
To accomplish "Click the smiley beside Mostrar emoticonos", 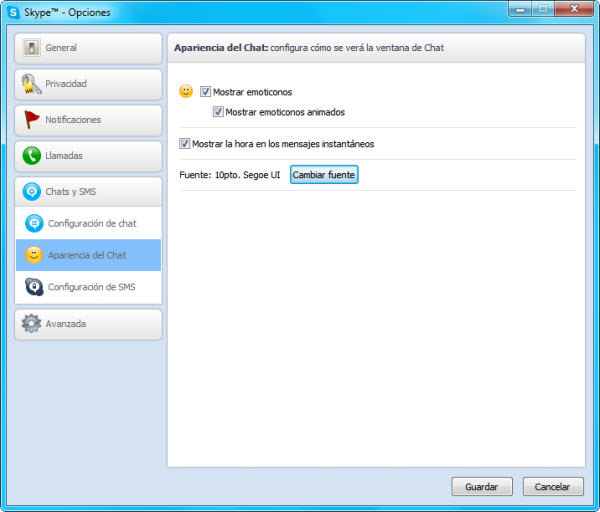I will (x=186, y=91).
